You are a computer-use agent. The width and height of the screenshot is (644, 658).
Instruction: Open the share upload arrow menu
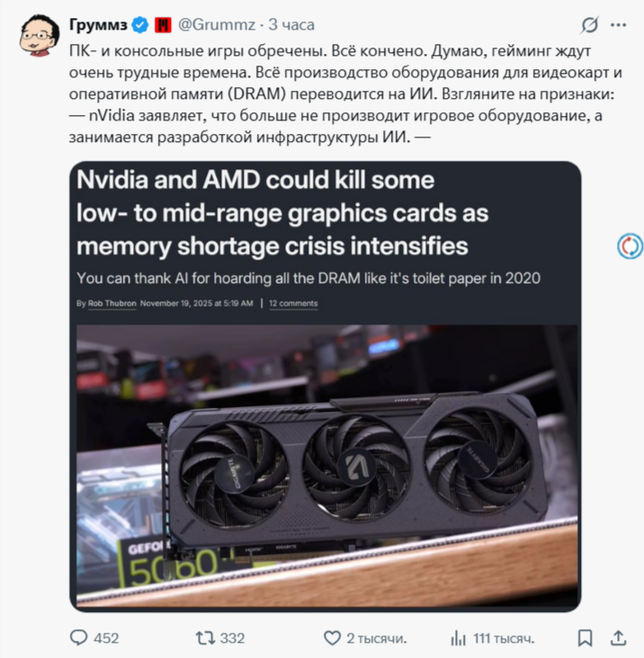point(618,638)
